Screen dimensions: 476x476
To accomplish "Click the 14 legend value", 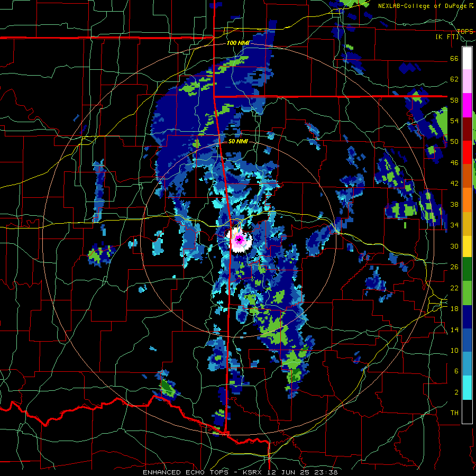I will (x=454, y=329).
